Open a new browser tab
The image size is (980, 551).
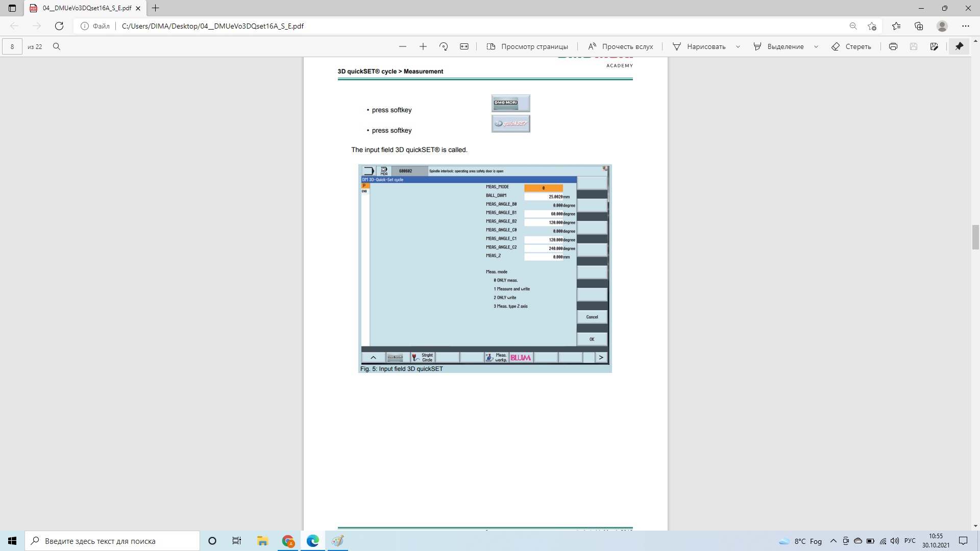coord(156,8)
